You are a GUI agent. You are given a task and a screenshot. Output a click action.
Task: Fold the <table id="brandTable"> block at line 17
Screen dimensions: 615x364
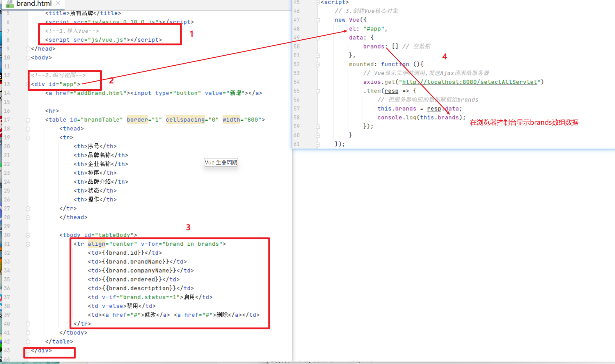pos(28,120)
